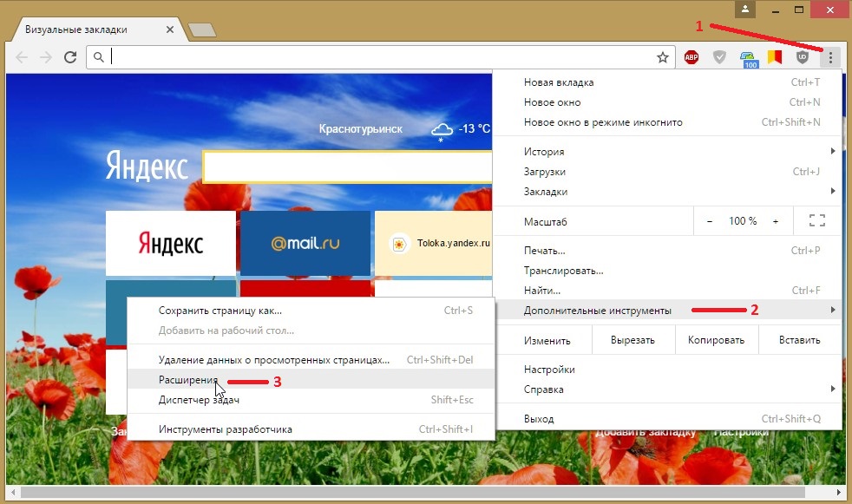Toggle fullscreen mode in the zoom row
Image resolution: width=852 pixels, height=504 pixels.
(816, 221)
